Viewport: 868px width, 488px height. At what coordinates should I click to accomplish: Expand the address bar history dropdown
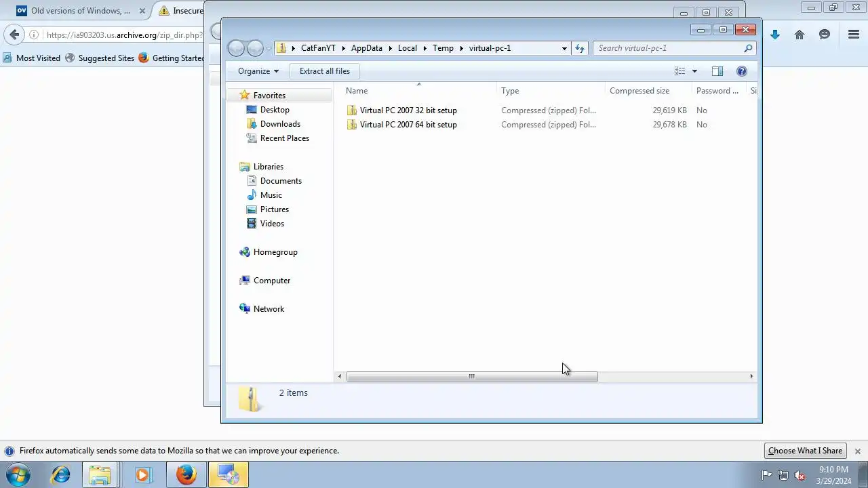coord(564,48)
